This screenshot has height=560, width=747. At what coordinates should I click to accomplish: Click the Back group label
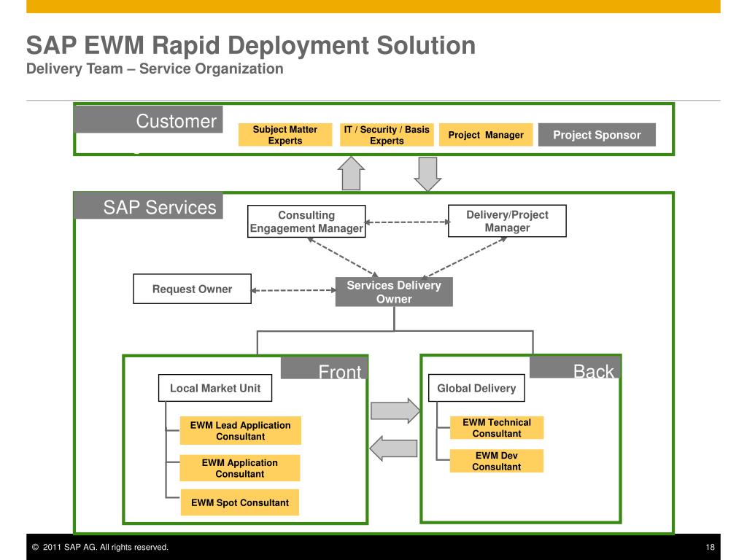(x=575, y=367)
